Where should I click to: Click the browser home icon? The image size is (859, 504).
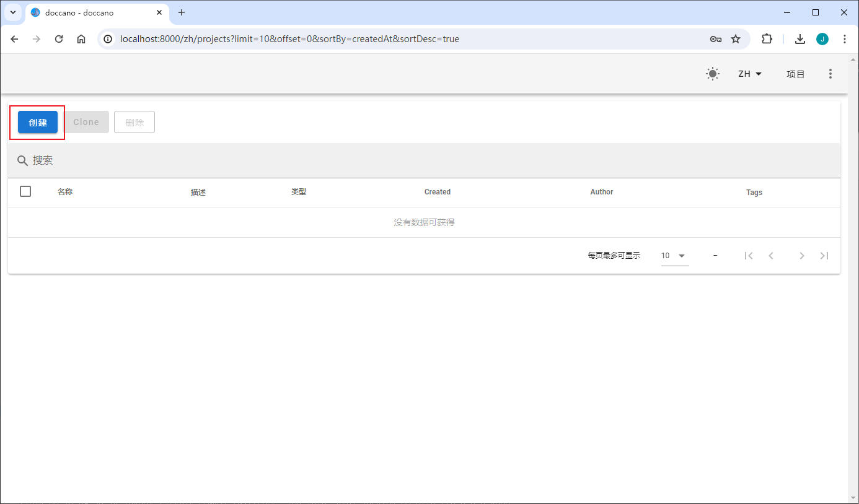[81, 38]
